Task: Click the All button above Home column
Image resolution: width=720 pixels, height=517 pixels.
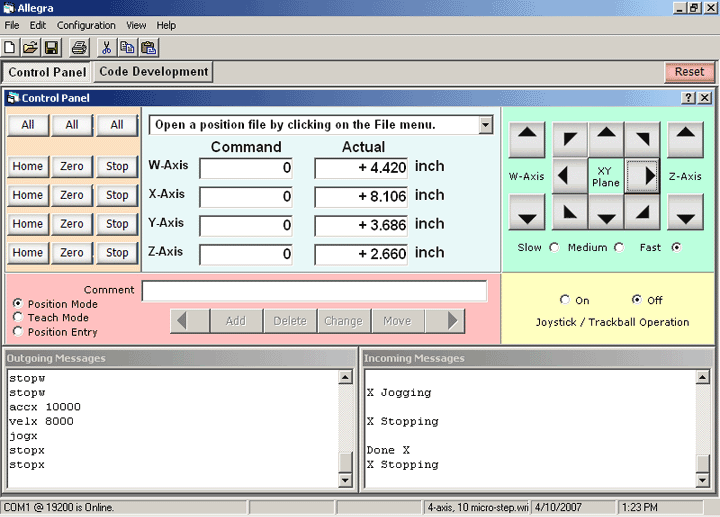Action: 28,125
